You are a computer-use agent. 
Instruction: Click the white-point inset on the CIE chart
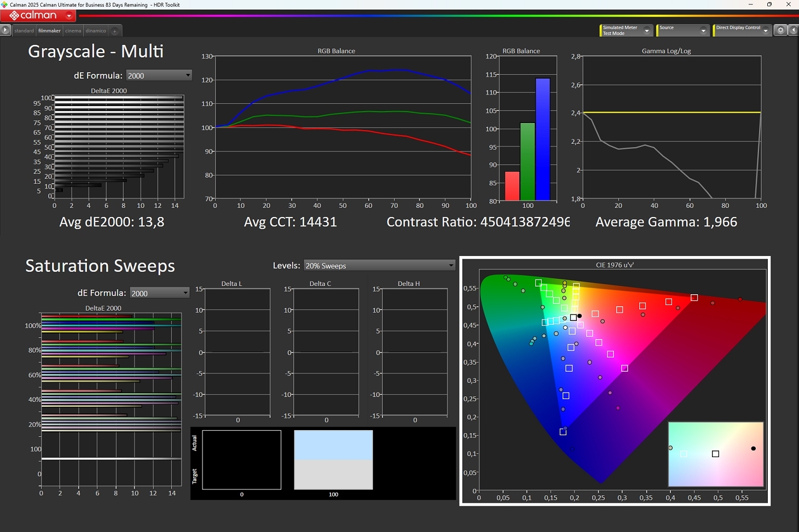pos(715,454)
